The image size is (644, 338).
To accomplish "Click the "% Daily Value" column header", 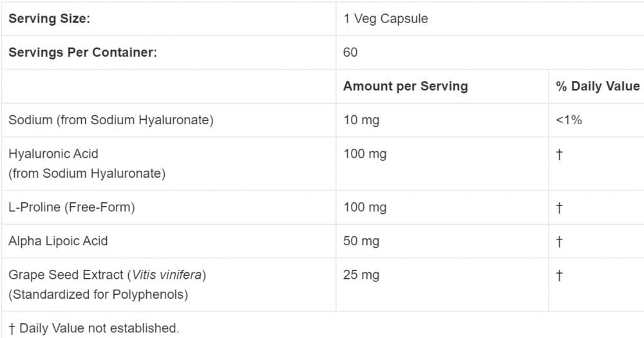I will coord(598,86).
